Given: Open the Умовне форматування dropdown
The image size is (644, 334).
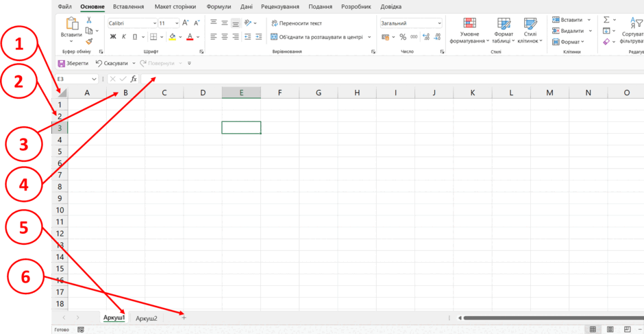Looking at the screenshot, I should pos(469,30).
